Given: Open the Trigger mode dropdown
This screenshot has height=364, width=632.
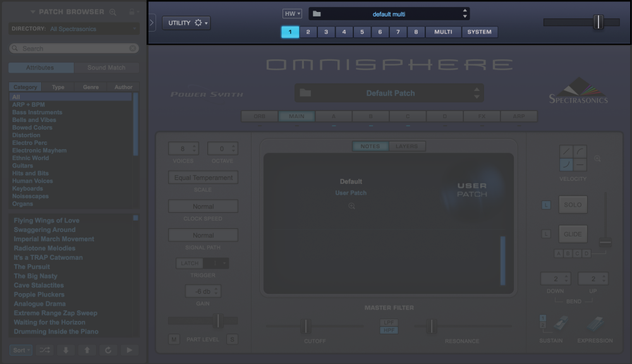Looking at the screenshot, I should [216, 264].
